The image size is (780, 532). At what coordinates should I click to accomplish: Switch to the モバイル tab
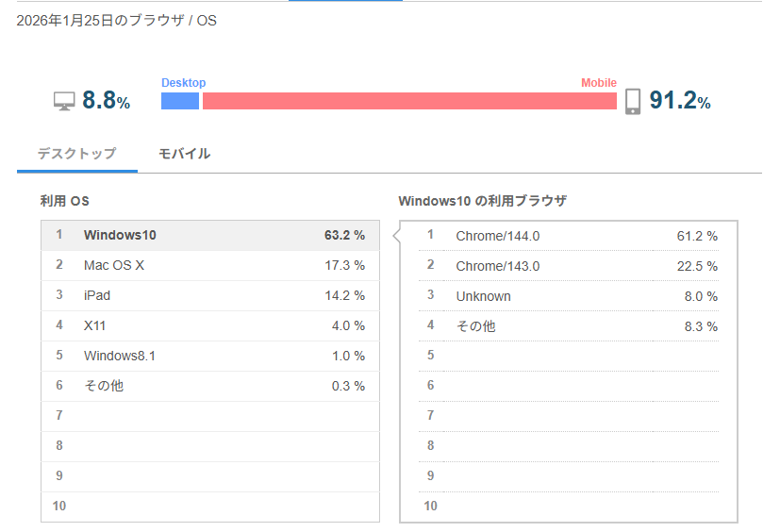pos(184,154)
